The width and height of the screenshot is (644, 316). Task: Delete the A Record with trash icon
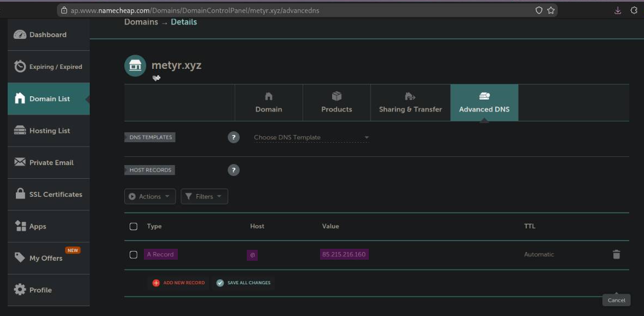617,254
